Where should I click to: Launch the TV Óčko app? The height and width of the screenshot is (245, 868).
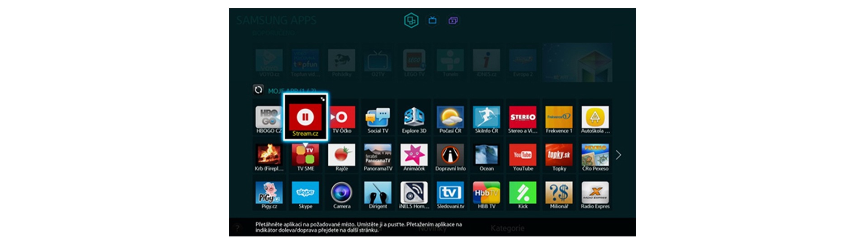tap(342, 120)
